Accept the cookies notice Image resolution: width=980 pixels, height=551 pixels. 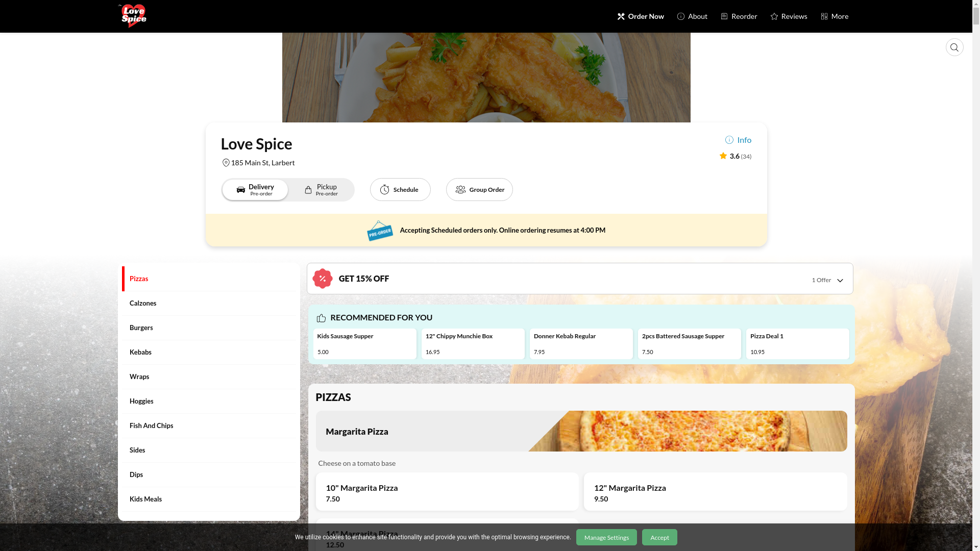click(659, 537)
